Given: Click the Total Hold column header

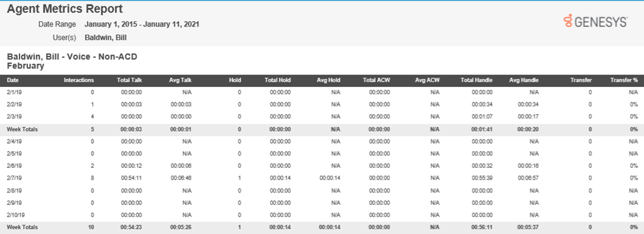Looking at the screenshot, I should 278,80.
